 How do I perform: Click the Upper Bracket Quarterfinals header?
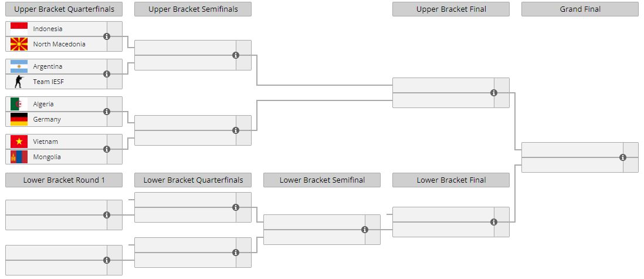click(x=64, y=9)
